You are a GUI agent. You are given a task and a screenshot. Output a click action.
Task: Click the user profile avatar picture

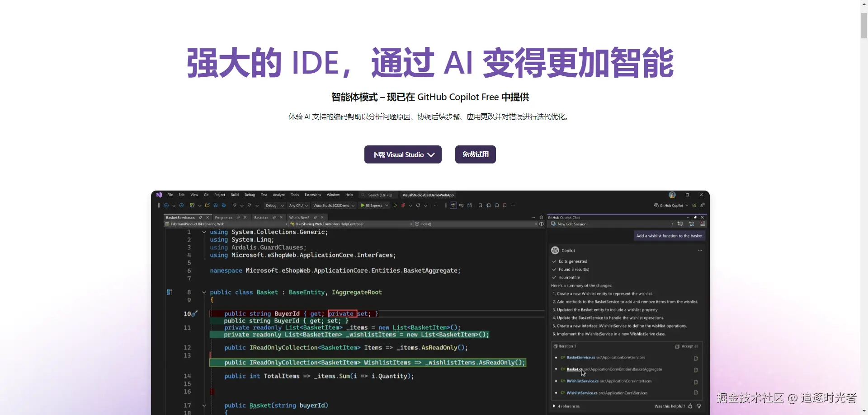coord(672,195)
